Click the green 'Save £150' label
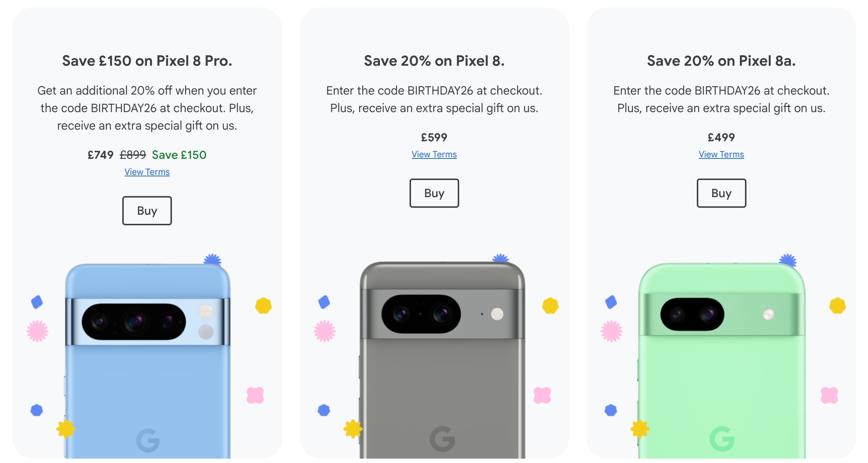 pos(179,155)
